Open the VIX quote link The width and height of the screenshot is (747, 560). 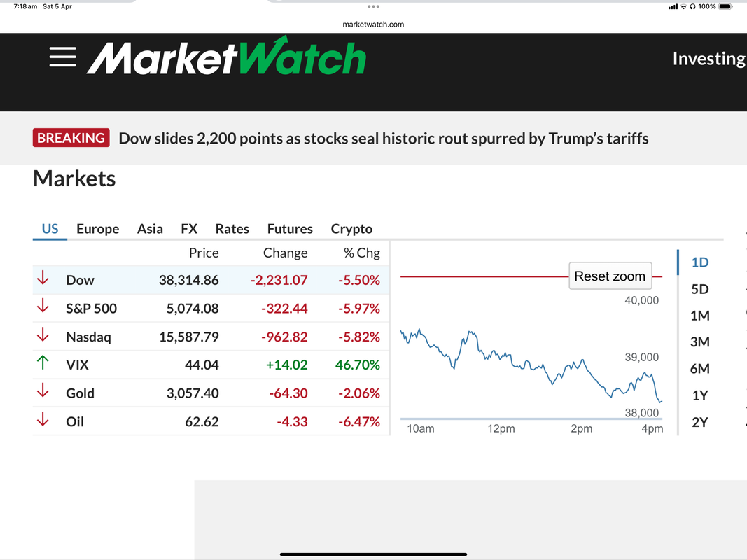77,365
